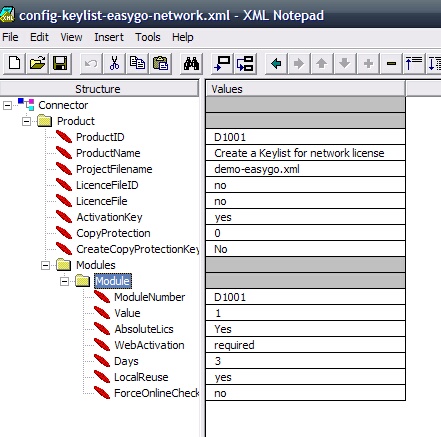Open the Insert menu

[x=109, y=37]
